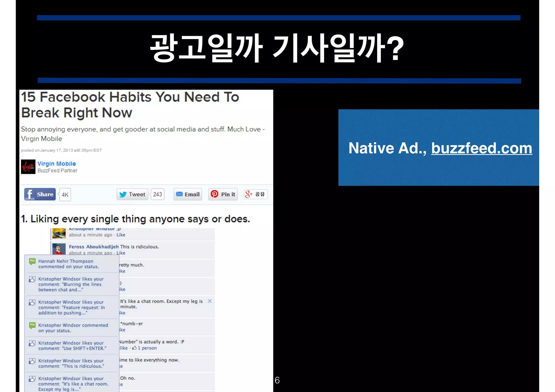Open 'Kristopher Windsor commented on your status' notification
555x392 pixels.
pyautogui.click(x=72, y=328)
